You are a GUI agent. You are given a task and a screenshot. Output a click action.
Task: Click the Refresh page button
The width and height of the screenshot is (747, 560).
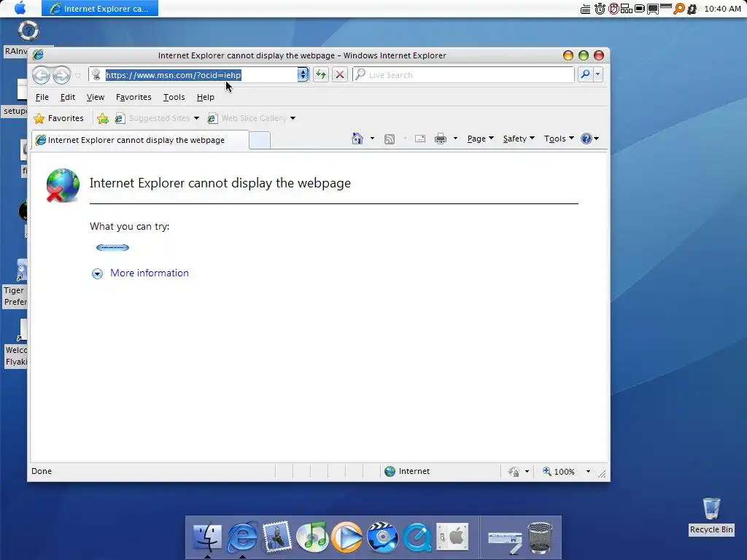[321, 74]
